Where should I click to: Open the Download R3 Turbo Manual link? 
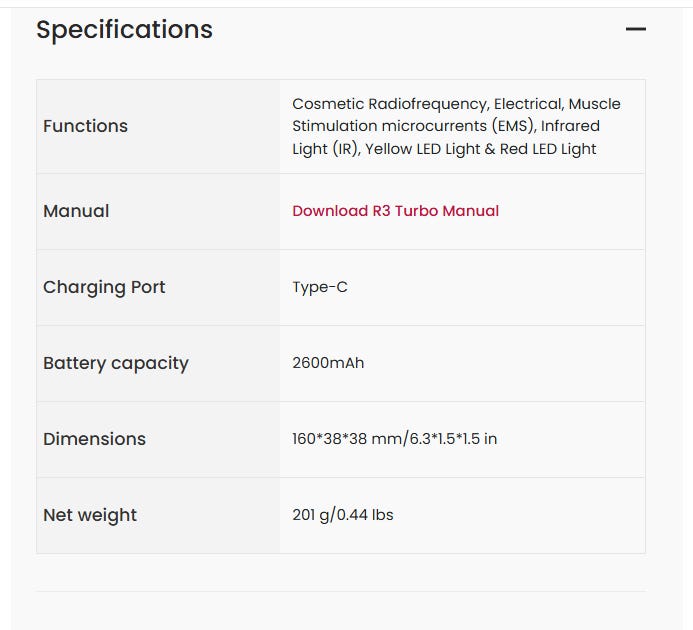click(395, 211)
